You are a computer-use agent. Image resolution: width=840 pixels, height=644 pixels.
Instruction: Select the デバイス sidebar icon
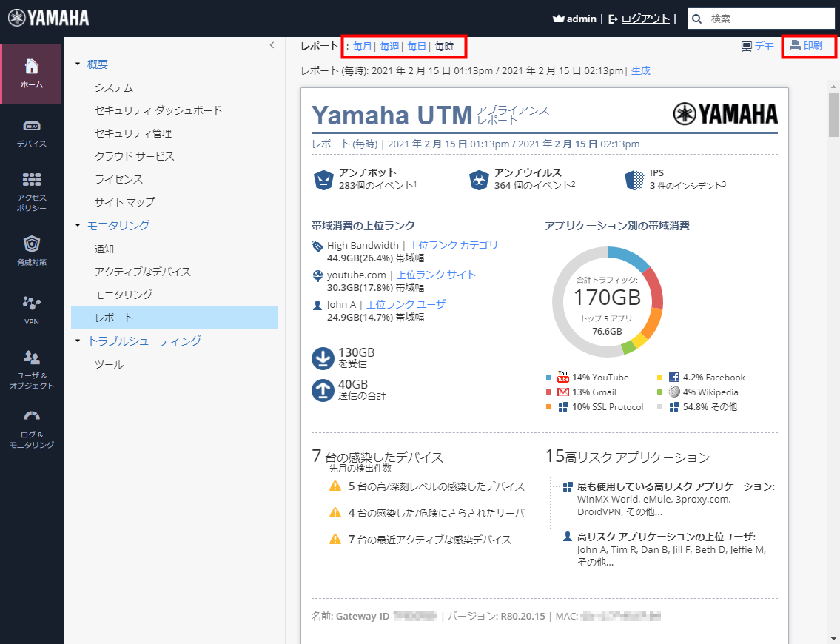coord(31,126)
